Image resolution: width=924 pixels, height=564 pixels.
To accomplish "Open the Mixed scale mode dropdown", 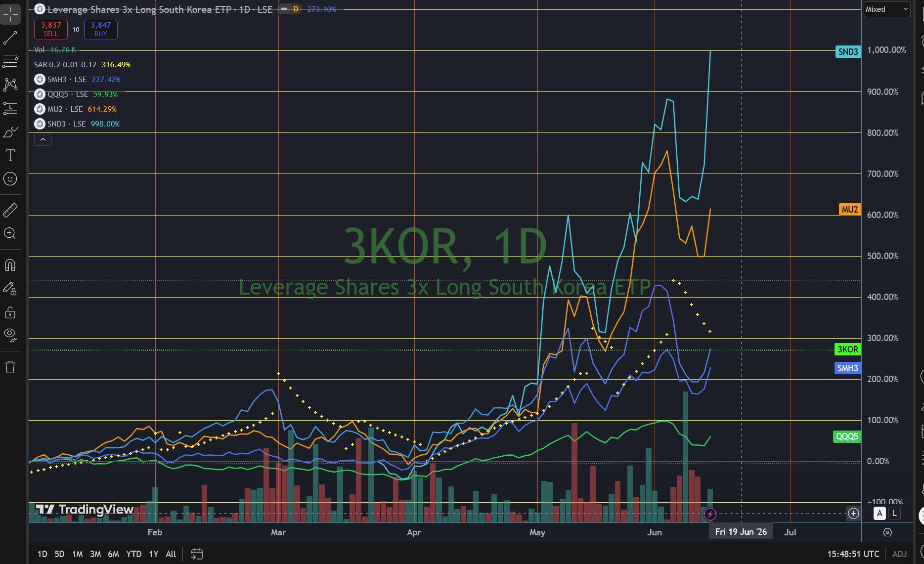I will [x=887, y=9].
